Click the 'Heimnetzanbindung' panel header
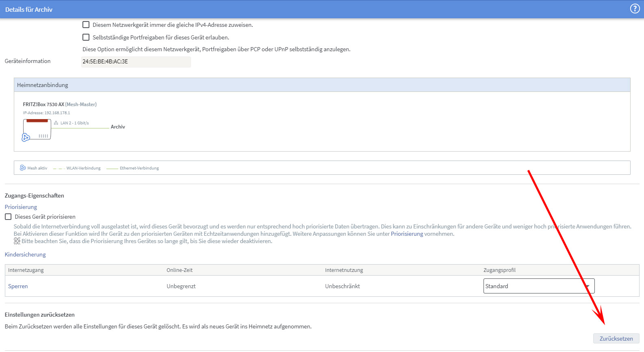 [x=322, y=85]
